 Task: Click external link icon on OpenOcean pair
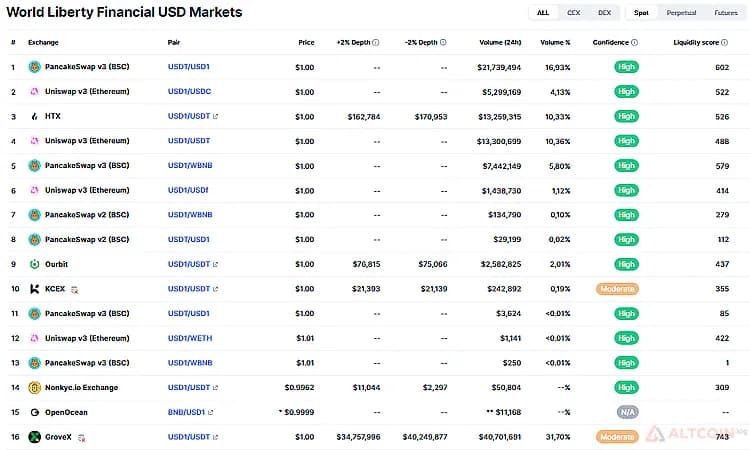pyautogui.click(x=210, y=412)
